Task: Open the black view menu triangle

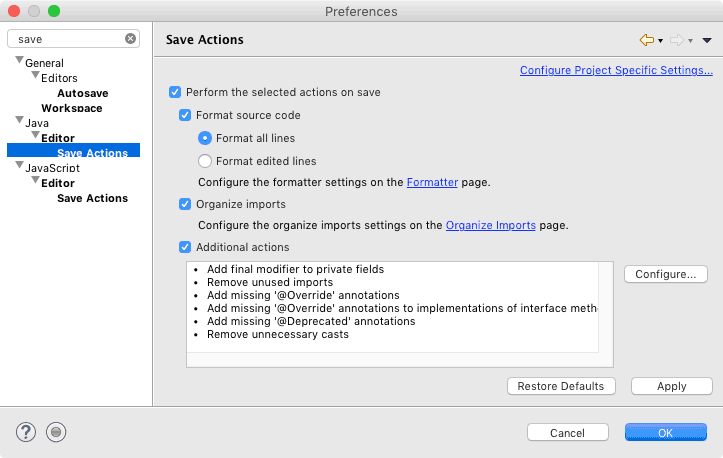Action: pos(707,41)
